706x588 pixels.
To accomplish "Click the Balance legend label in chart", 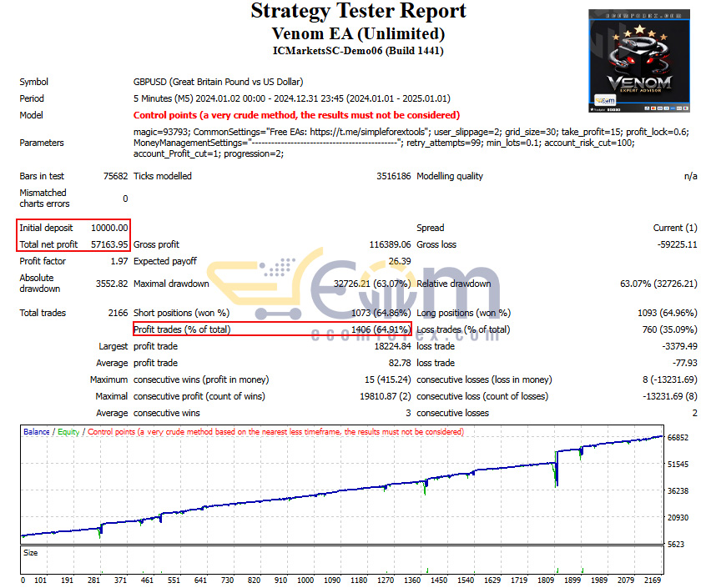I will click(x=37, y=431).
